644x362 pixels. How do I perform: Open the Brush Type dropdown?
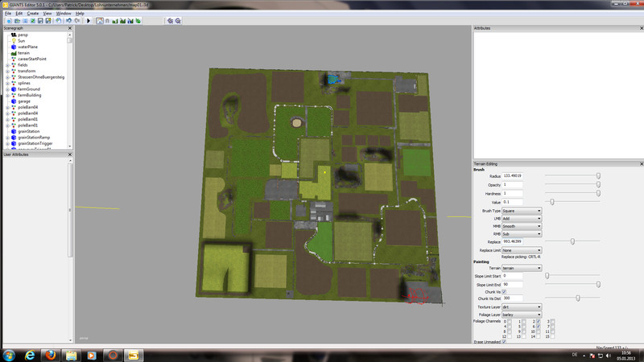pyautogui.click(x=522, y=211)
